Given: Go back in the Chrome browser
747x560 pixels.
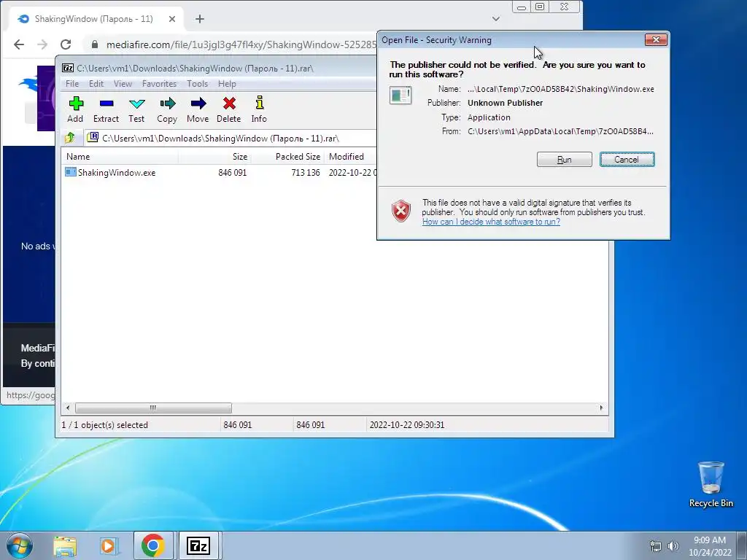Looking at the screenshot, I should pos(18,44).
